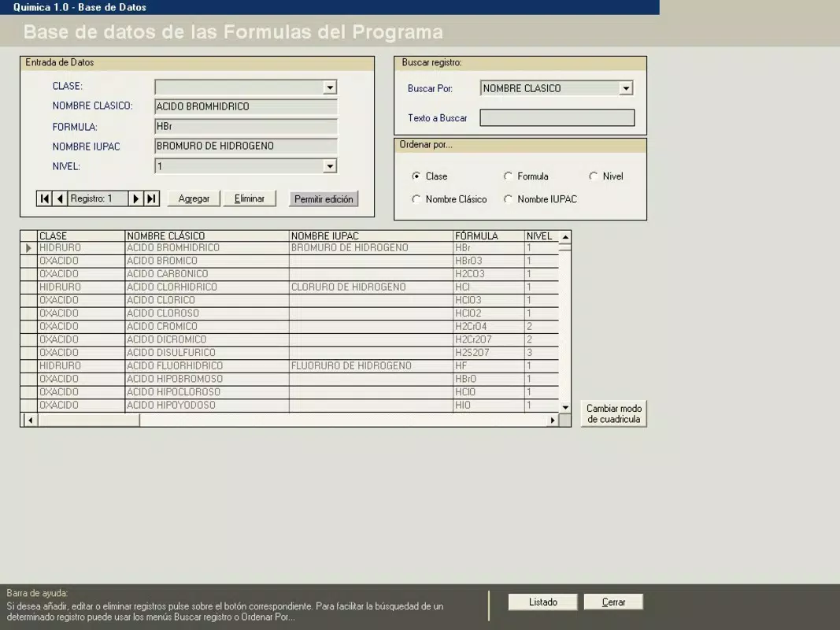Image resolution: width=840 pixels, height=630 pixels.
Task: Select the ACIDO FLUORHIDRICO cell
Action: 207,366
